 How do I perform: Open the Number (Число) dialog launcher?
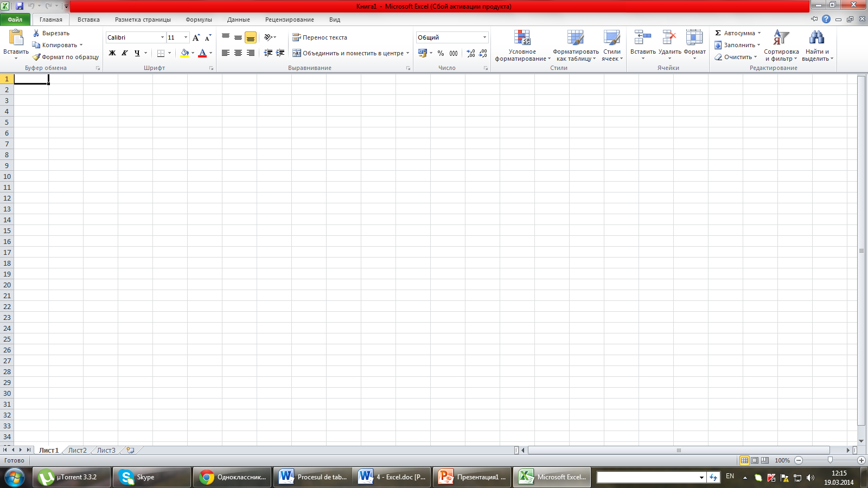coord(486,68)
